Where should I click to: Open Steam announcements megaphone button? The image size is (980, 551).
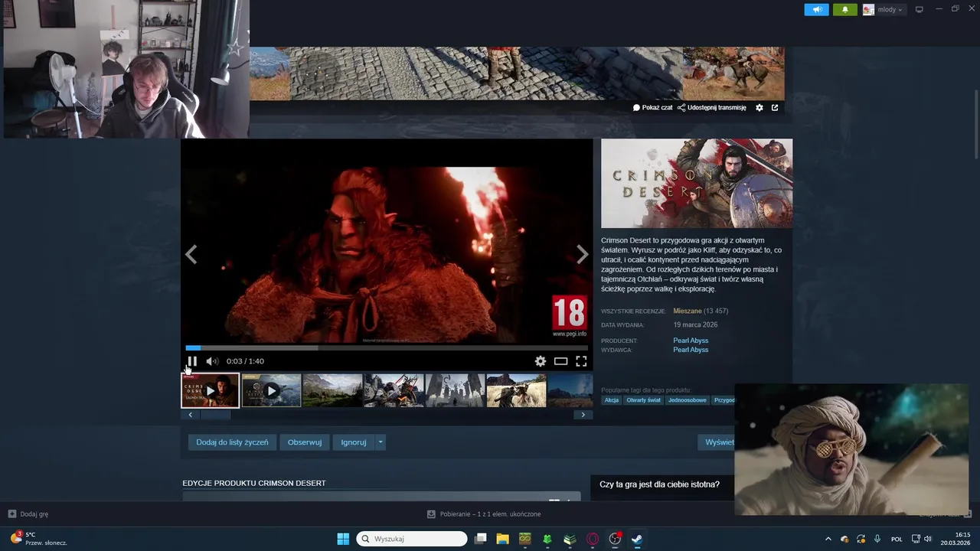click(817, 9)
